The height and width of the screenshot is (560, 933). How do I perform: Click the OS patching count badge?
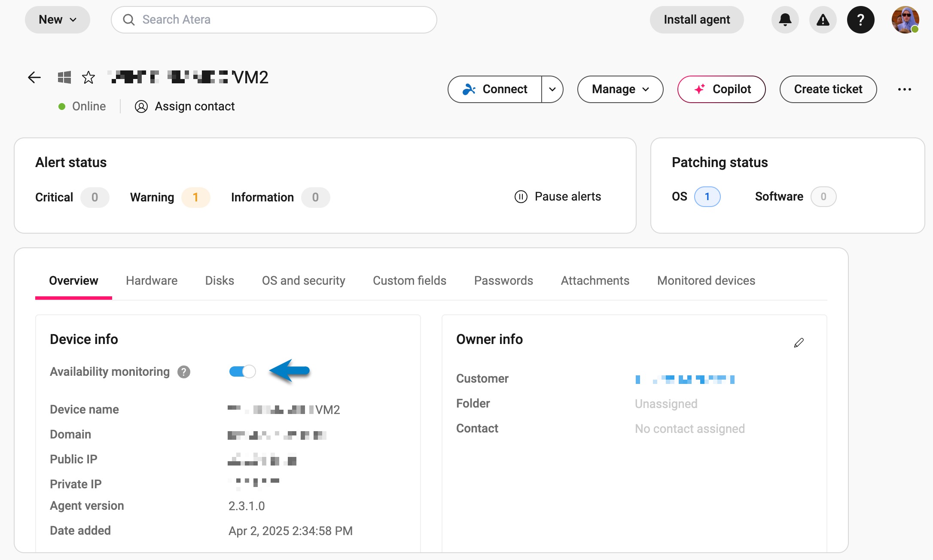pyautogui.click(x=707, y=197)
